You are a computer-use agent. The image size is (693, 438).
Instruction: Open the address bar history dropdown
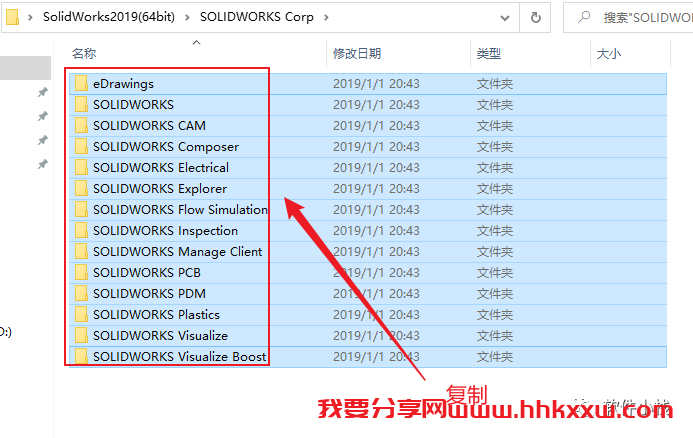click(505, 18)
